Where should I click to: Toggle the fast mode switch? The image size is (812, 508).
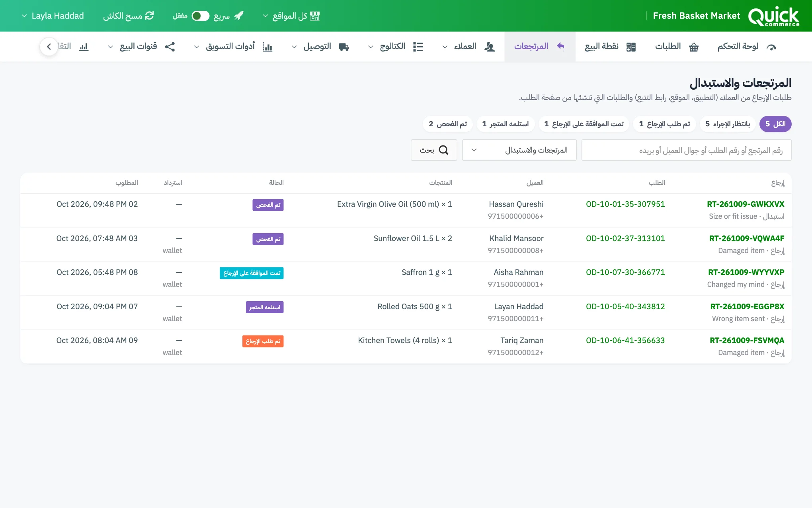[x=200, y=16]
